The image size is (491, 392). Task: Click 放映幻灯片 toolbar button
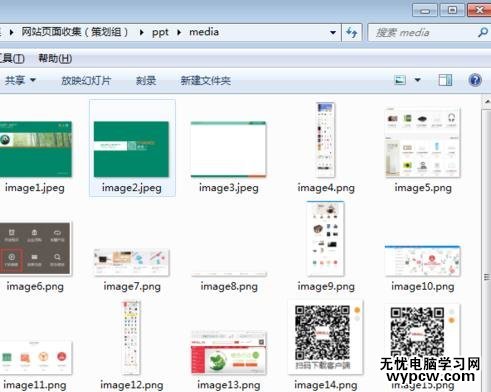(x=86, y=80)
